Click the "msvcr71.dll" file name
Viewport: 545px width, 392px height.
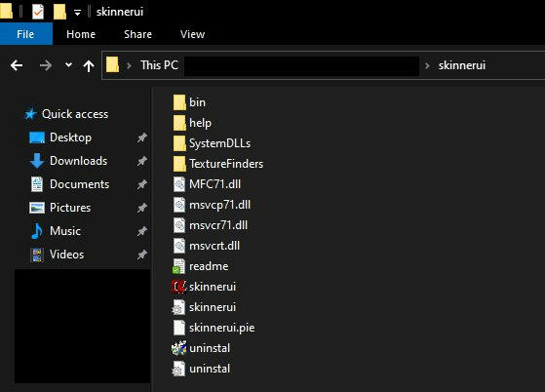(x=218, y=225)
